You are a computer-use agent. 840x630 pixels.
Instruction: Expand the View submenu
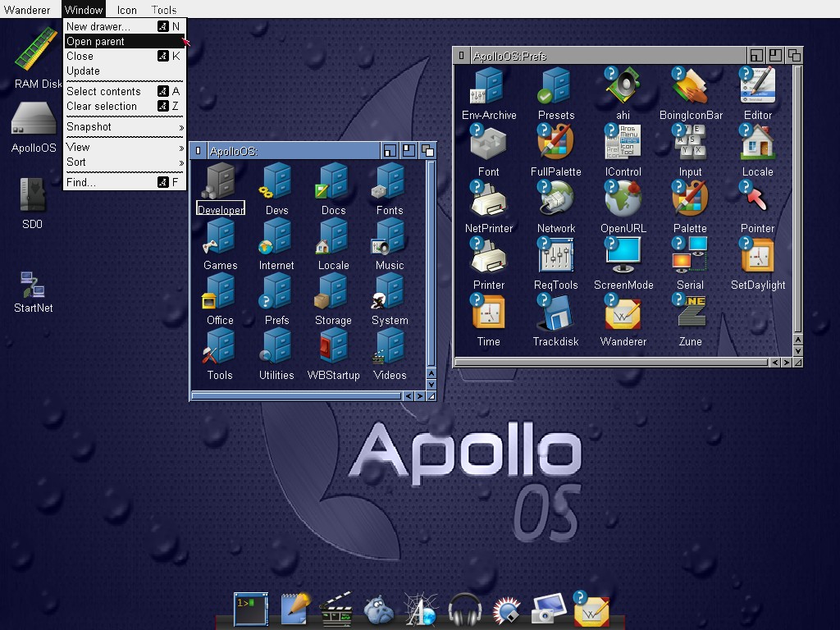point(125,148)
